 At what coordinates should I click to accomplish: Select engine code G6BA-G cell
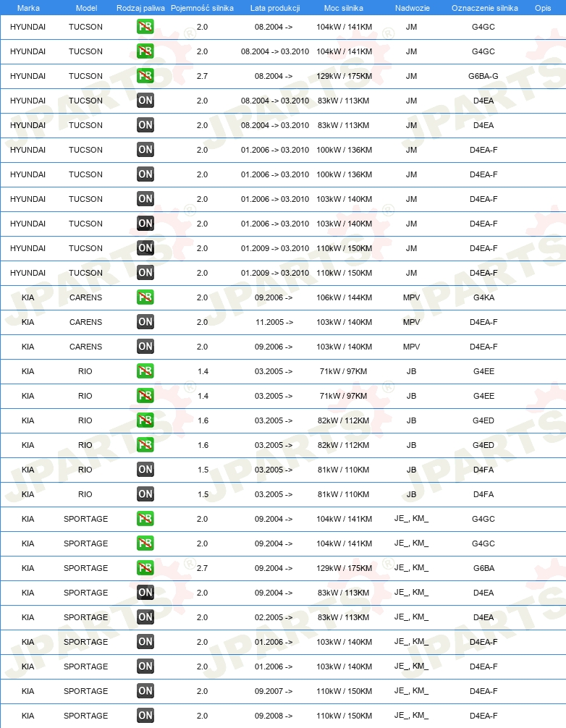483,76
